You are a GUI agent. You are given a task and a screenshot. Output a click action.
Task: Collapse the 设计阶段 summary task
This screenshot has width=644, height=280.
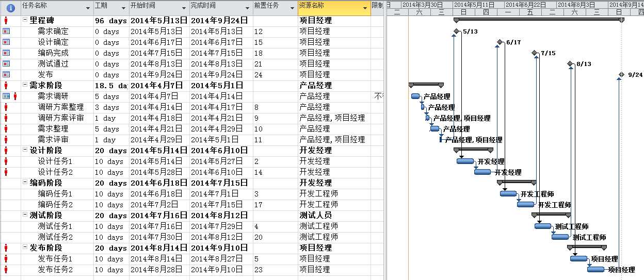tap(25, 151)
